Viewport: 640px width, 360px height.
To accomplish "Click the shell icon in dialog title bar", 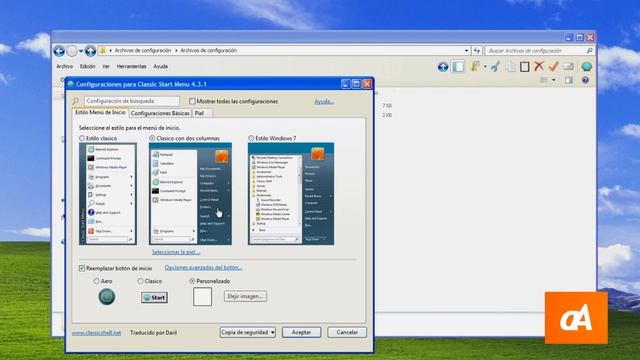I will point(71,84).
